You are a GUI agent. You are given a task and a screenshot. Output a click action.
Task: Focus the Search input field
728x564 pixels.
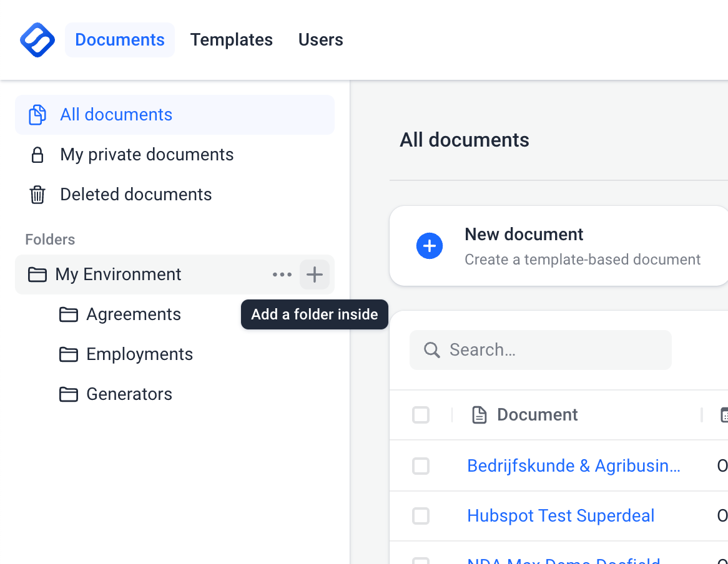click(x=541, y=350)
